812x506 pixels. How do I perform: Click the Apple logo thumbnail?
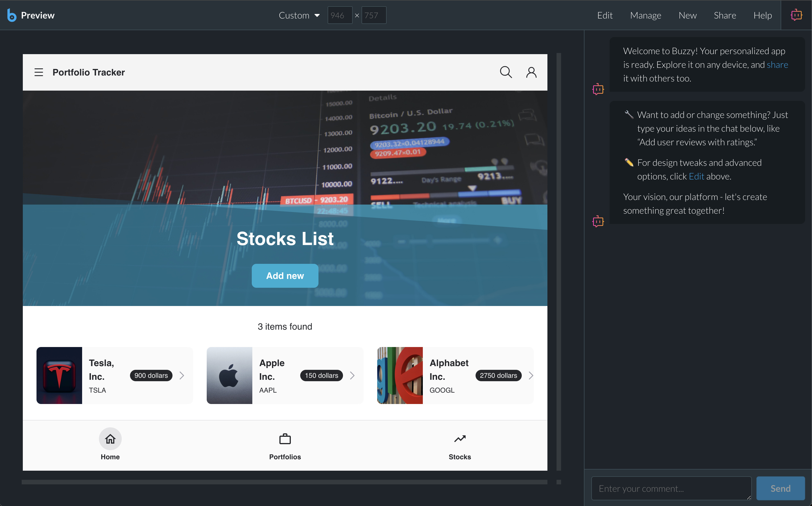click(x=229, y=376)
